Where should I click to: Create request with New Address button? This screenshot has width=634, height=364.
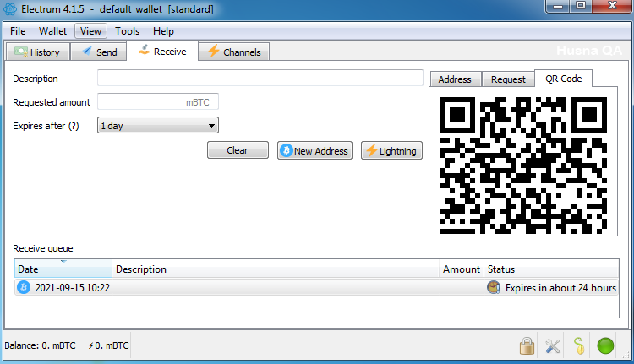[314, 150]
